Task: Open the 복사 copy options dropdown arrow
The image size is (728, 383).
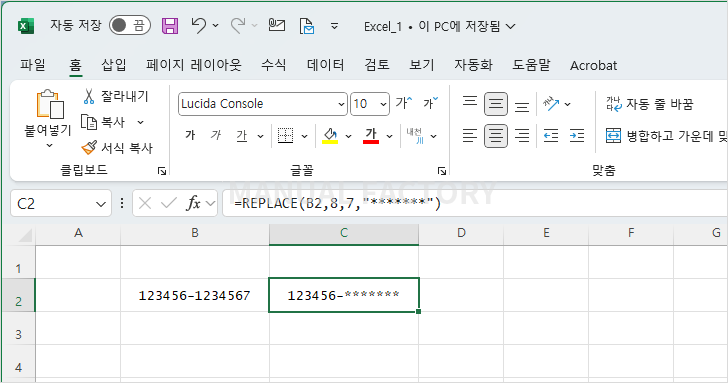Action: (x=140, y=123)
